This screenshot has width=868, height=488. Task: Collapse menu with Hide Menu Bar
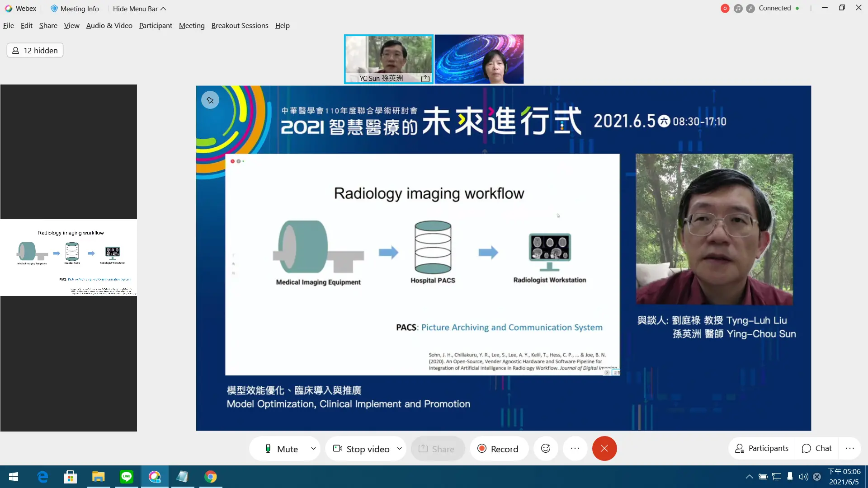pyautogui.click(x=139, y=9)
